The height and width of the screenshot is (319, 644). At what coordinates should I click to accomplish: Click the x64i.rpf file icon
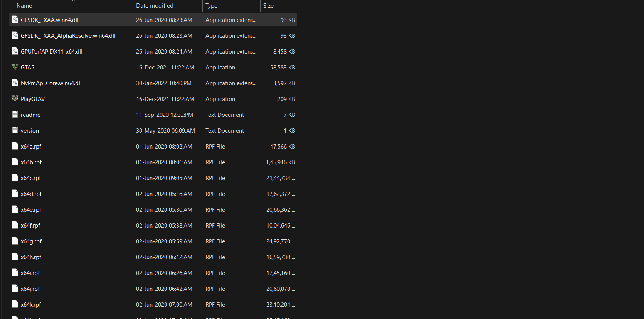point(15,272)
